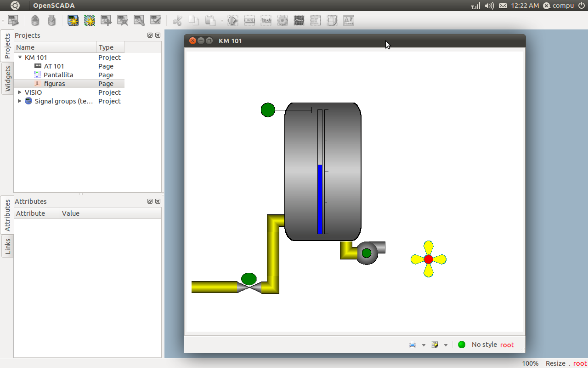588x368 pixels.
Task: Click the New project toolbar icon
Action: (x=73, y=20)
